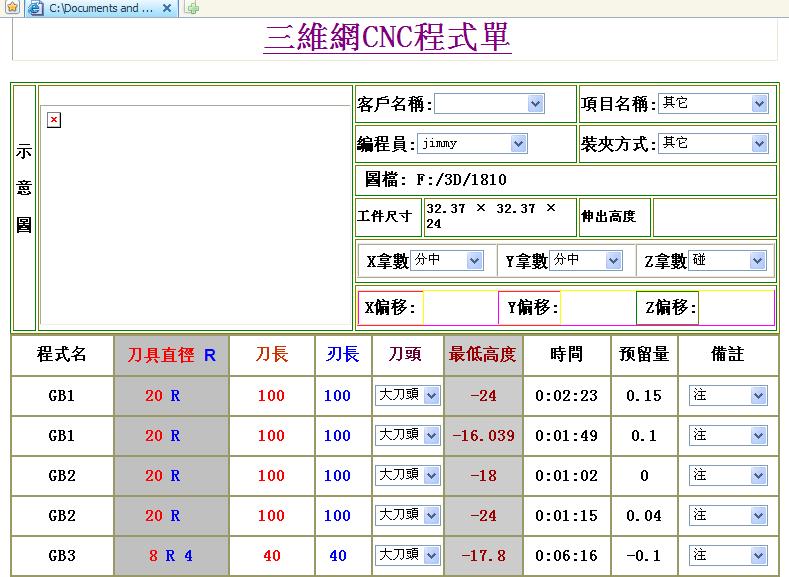Click the broken image placeholder icon

click(54, 120)
